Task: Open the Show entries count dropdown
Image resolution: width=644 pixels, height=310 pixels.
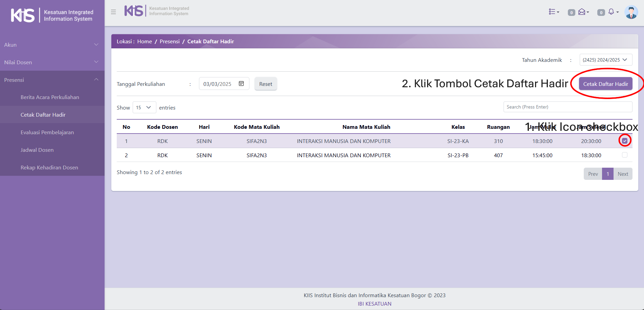Action: pyautogui.click(x=144, y=108)
